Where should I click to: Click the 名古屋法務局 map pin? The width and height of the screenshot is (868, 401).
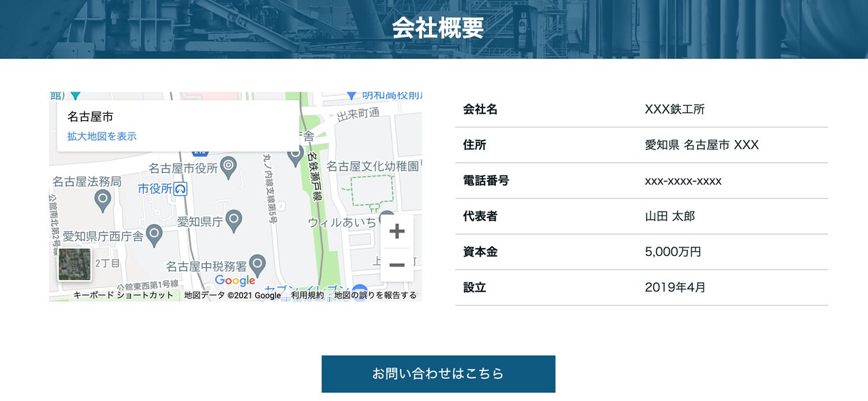point(102,201)
